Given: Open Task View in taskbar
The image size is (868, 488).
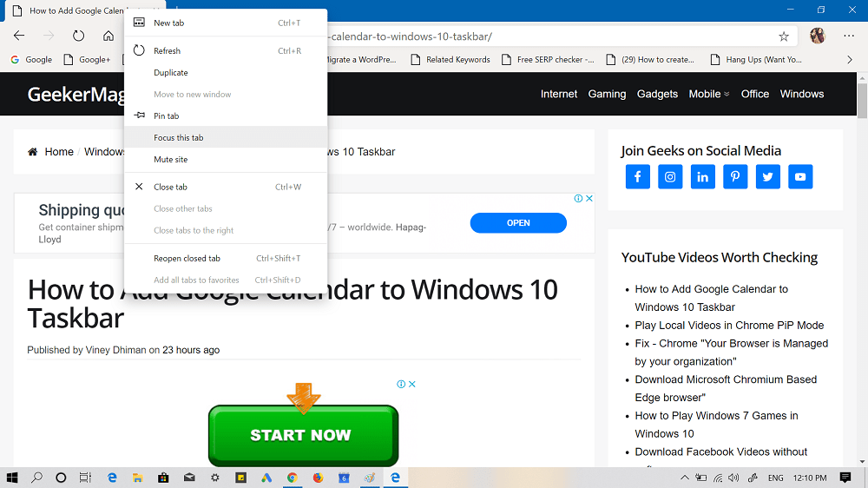Looking at the screenshot, I should pyautogui.click(x=85, y=478).
